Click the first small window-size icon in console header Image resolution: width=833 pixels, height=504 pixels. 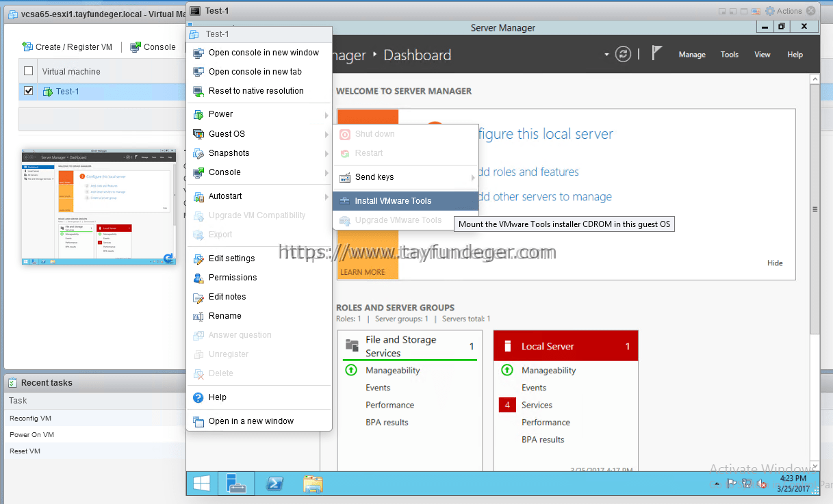click(722, 11)
